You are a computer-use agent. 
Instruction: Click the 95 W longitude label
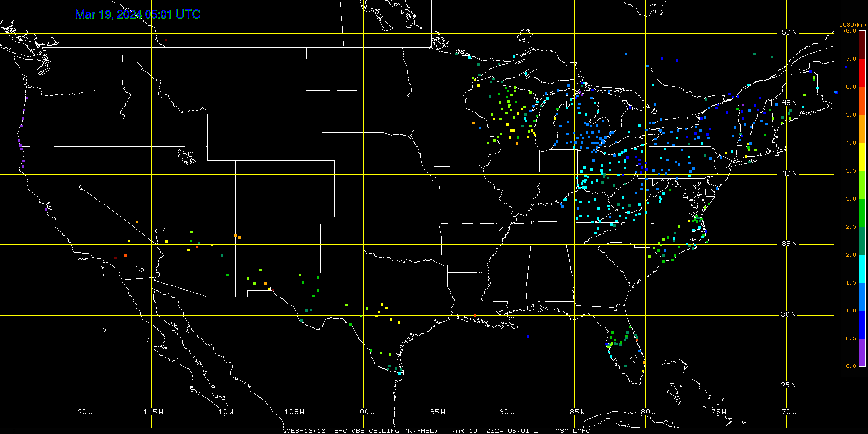point(438,412)
